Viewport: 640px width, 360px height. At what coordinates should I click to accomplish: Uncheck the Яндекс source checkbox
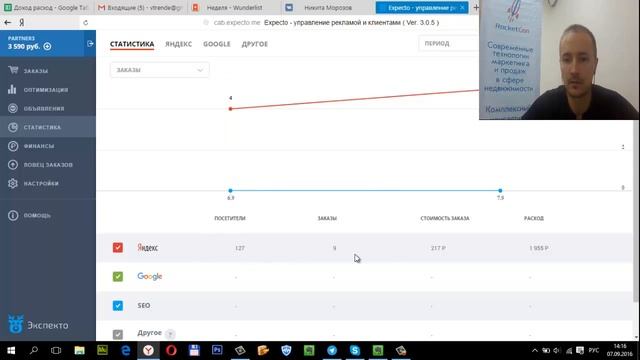[x=118, y=247]
